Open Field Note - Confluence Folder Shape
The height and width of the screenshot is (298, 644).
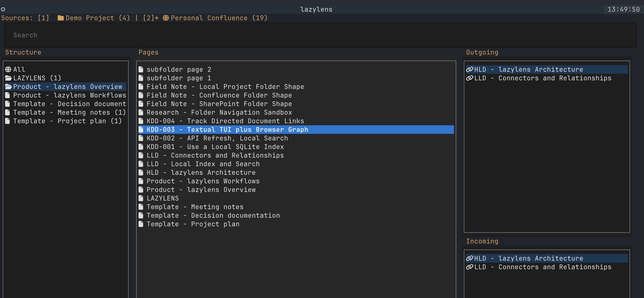296,95
